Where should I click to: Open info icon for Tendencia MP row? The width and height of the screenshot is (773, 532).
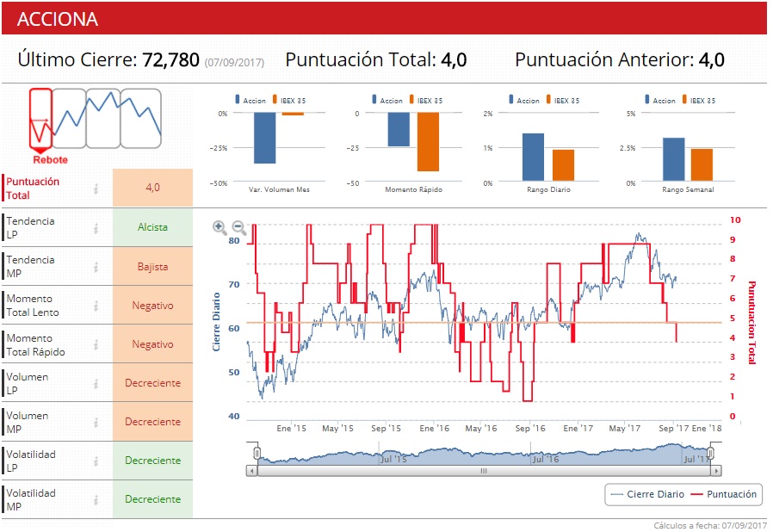pos(96,267)
